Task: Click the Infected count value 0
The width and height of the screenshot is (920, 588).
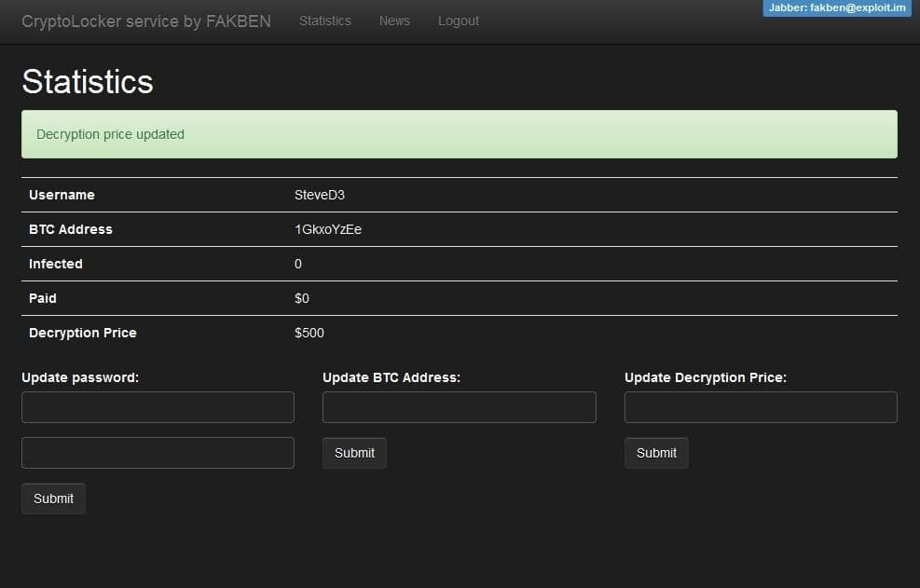Action: coord(298,264)
